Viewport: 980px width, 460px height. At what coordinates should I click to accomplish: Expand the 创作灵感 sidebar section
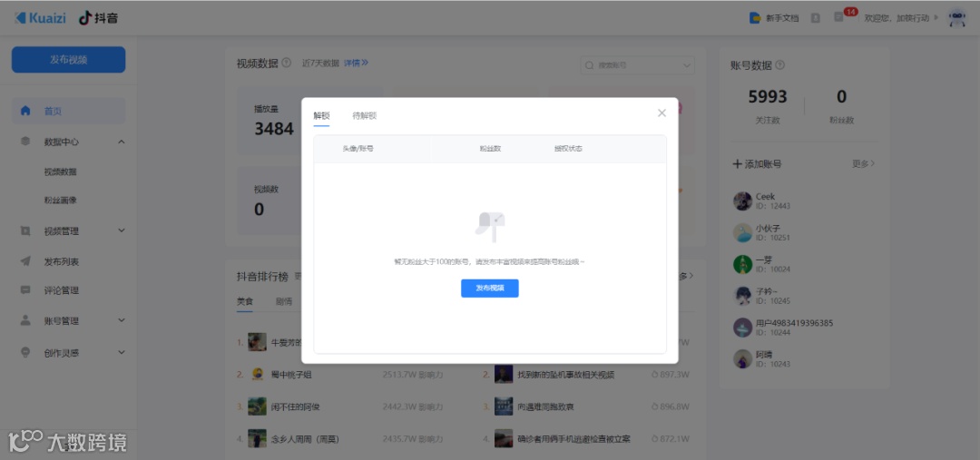click(122, 353)
